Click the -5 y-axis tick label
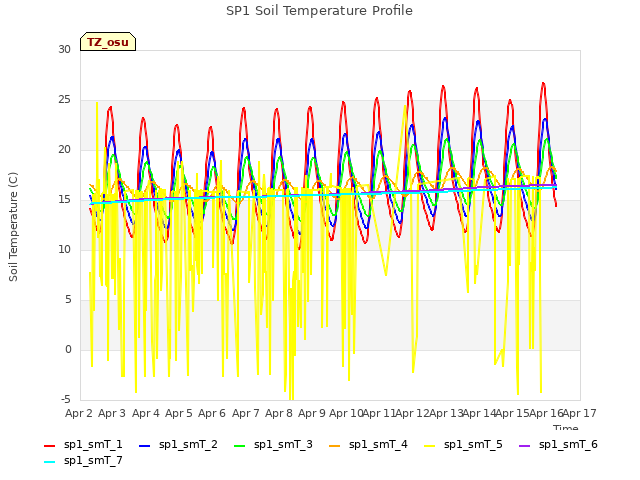Image resolution: width=640 pixels, height=480 pixels. [x=66, y=399]
